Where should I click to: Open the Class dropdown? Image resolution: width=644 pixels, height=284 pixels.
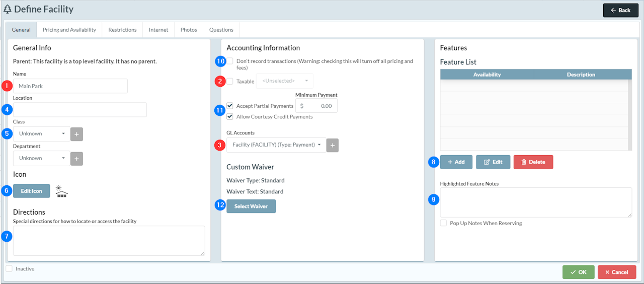pos(42,134)
